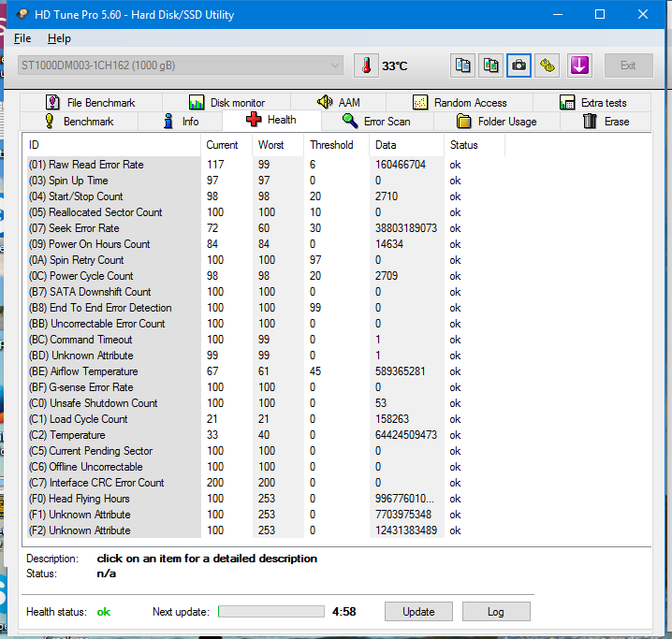
Task: Select the (C2) Temperature row
Action: pos(266,435)
